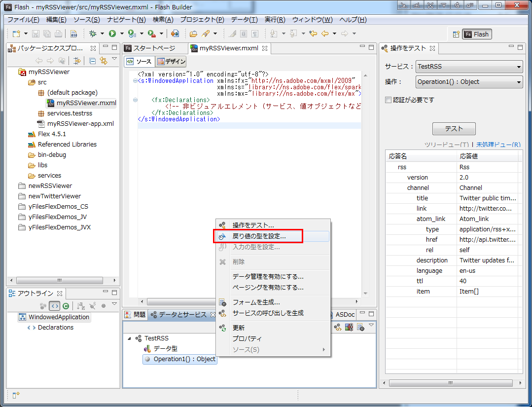Choose 操作をテスト... from context menu
Viewport: 532px width, 407px height.
pyautogui.click(x=273, y=225)
